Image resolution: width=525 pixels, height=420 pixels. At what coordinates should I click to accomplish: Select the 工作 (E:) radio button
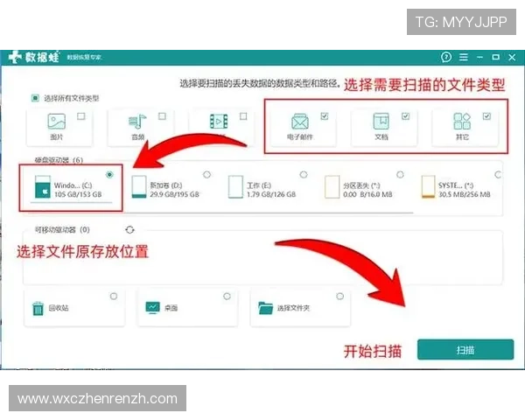point(304,174)
